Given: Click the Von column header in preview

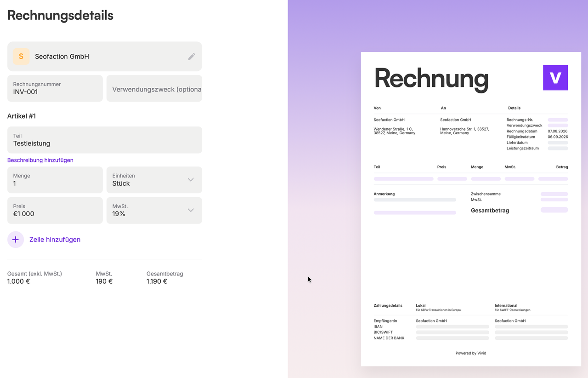Looking at the screenshot, I should coord(377,108).
